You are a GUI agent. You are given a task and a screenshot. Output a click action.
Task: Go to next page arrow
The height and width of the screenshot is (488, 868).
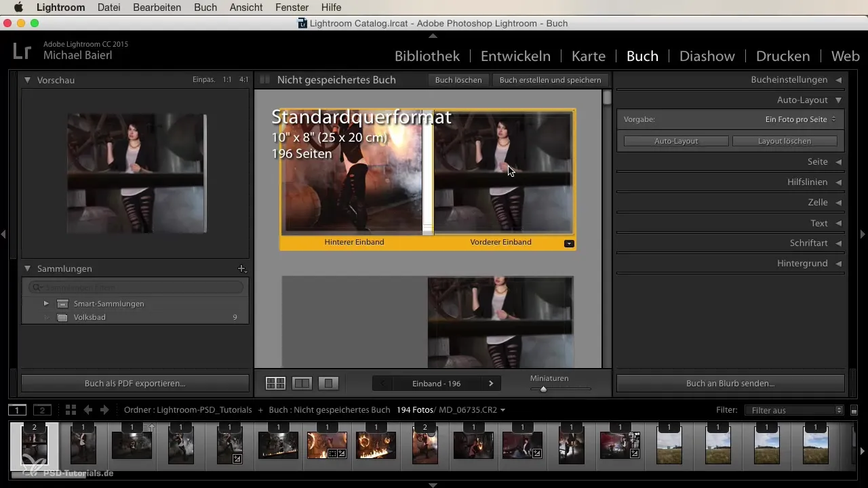pos(491,384)
